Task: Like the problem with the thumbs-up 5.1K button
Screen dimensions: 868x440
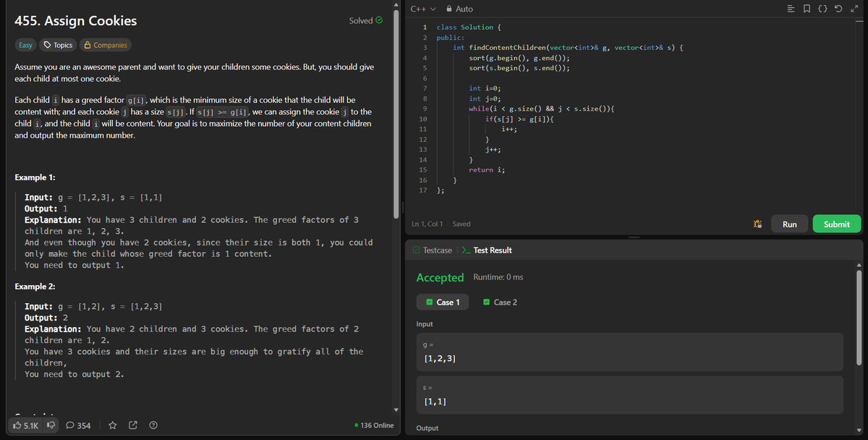Action: 26,426
